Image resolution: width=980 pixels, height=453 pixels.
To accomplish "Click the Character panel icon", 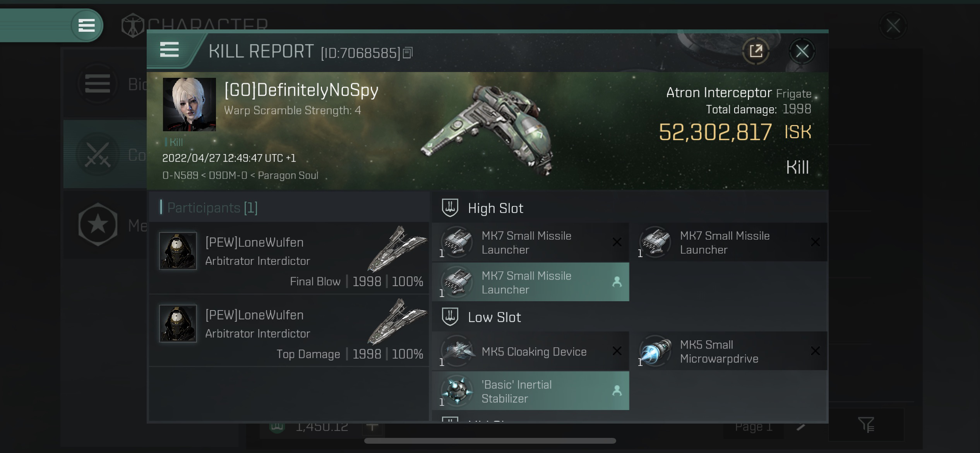I will pyautogui.click(x=132, y=25).
